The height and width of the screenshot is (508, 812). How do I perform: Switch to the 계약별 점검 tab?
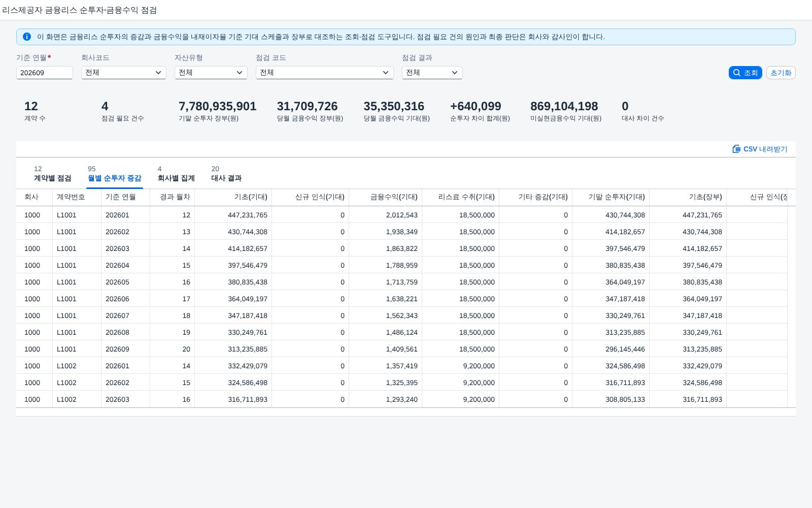coord(52,173)
